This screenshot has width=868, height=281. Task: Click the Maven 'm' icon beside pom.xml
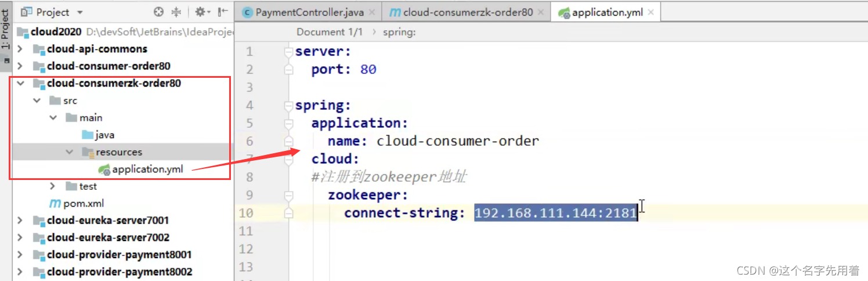(55, 203)
